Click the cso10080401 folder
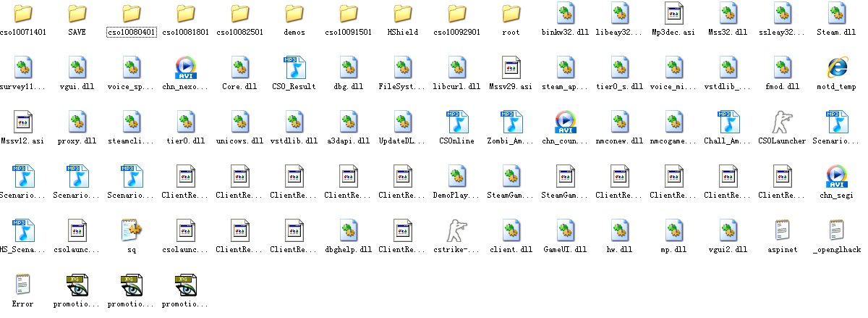The image size is (868, 318). tap(132, 14)
